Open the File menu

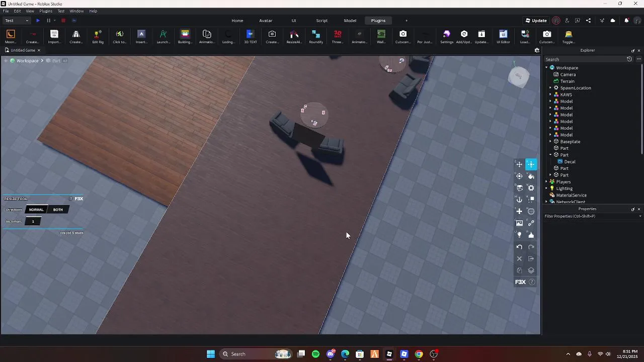coord(6,11)
